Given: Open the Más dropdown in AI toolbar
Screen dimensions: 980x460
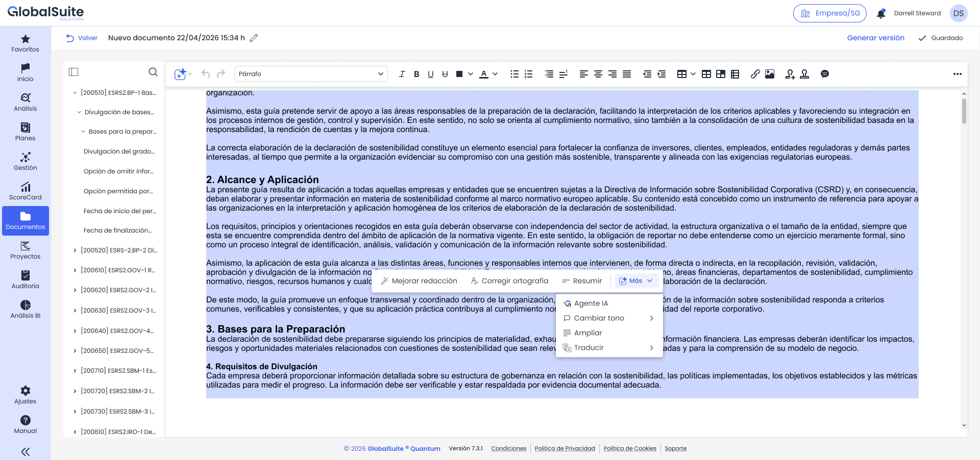Looking at the screenshot, I should point(636,281).
